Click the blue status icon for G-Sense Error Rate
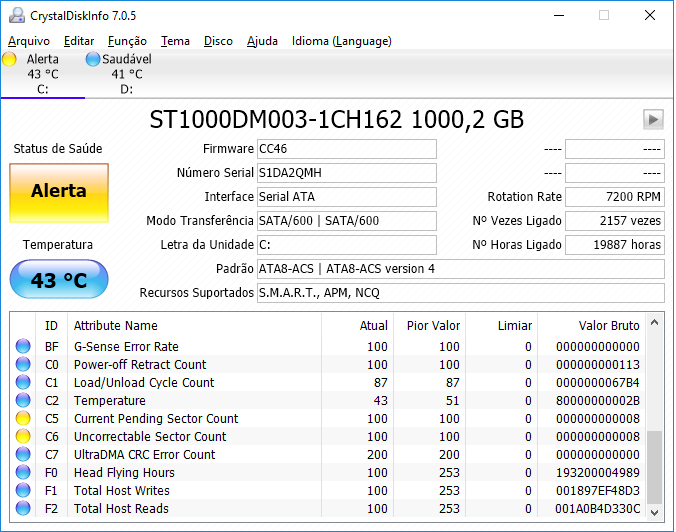Screen dimensions: 676x532 (x=23, y=346)
